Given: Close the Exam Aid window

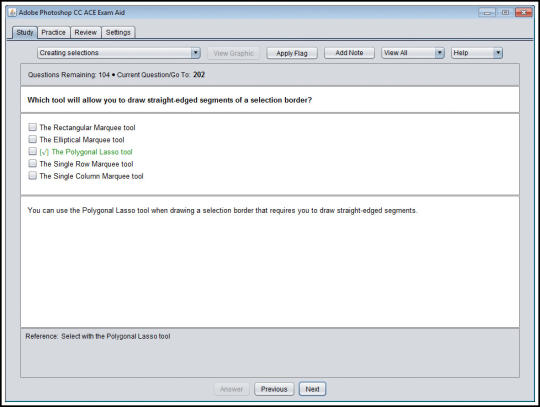Looking at the screenshot, I should point(523,13).
